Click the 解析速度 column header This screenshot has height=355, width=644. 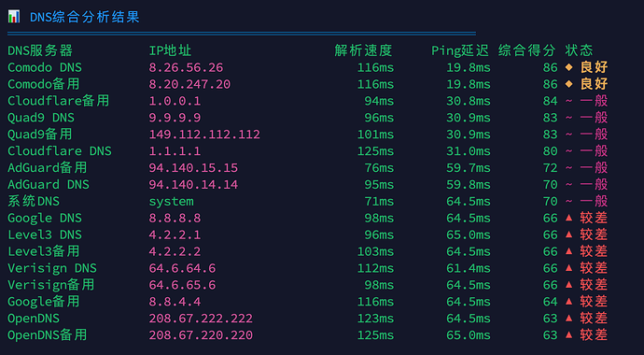pos(363,50)
